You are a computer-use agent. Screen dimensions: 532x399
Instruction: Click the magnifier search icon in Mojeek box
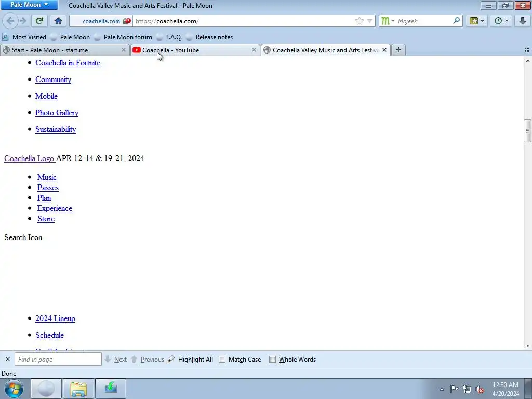point(456,21)
